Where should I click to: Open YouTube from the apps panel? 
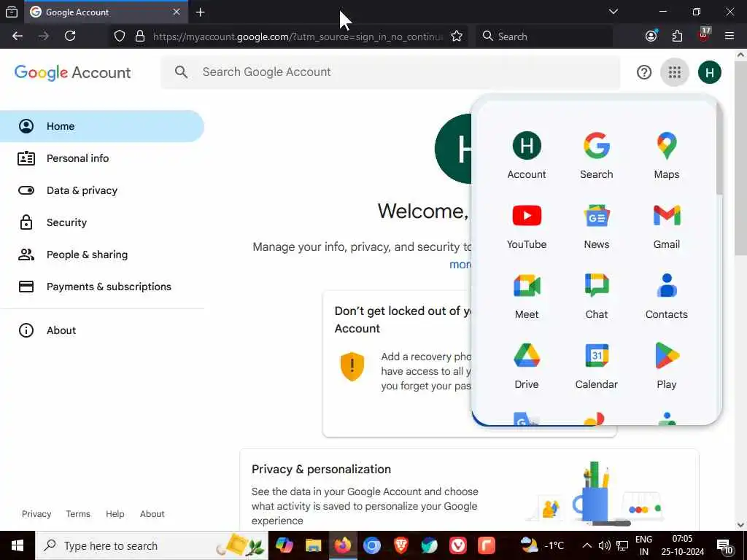coord(527,226)
